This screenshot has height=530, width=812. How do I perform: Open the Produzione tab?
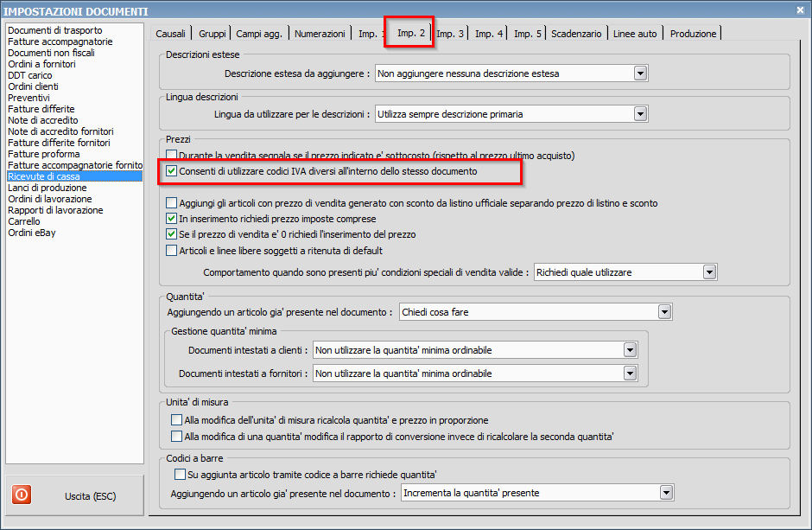(x=693, y=34)
